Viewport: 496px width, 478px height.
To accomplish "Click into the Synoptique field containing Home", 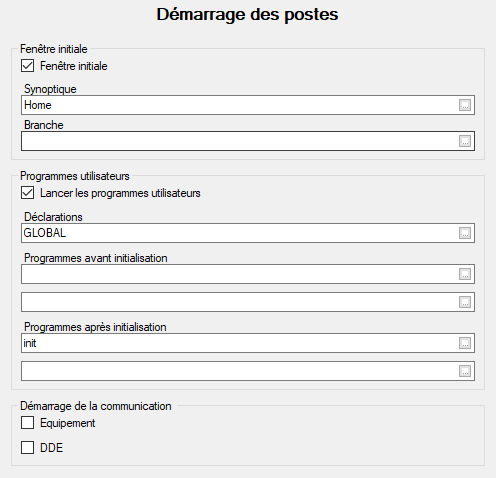I will (x=248, y=105).
